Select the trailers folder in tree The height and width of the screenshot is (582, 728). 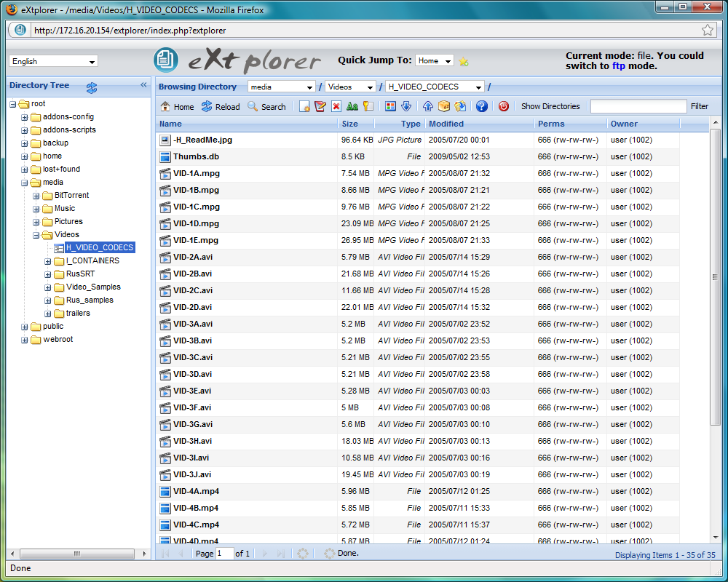(78, 314)
